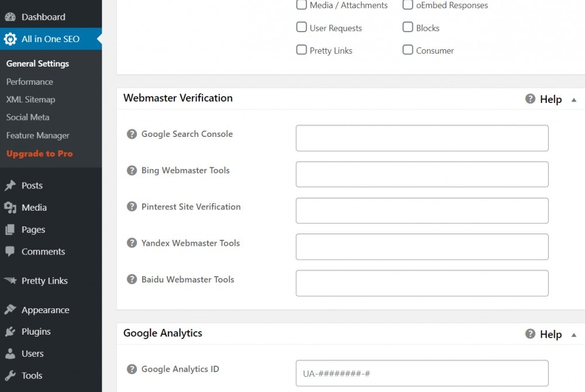This screenshot has width=585, height=392.
Task: Click help icon beside Yandex Webmaster Tools
Action: [132, 243]
